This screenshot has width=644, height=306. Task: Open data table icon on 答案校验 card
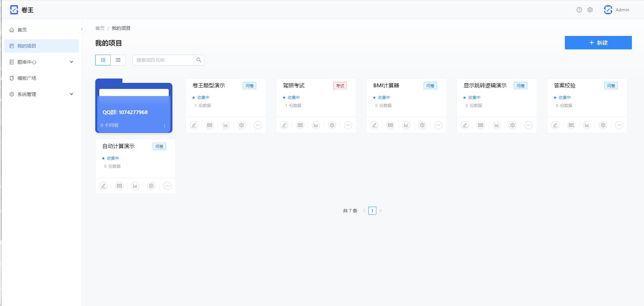571,125
